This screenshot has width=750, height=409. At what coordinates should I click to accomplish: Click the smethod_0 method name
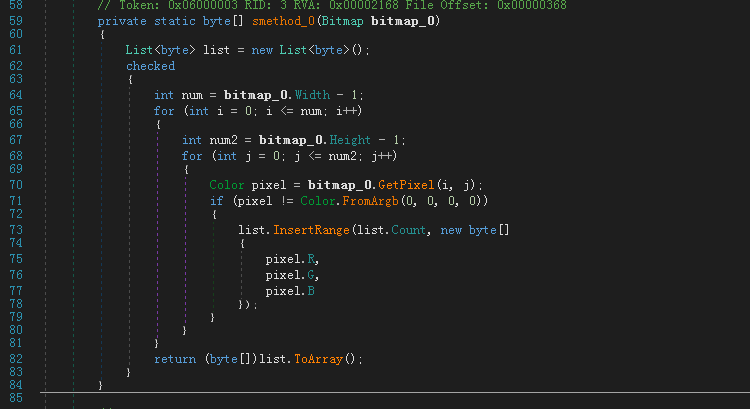click(x=283, y=21)
